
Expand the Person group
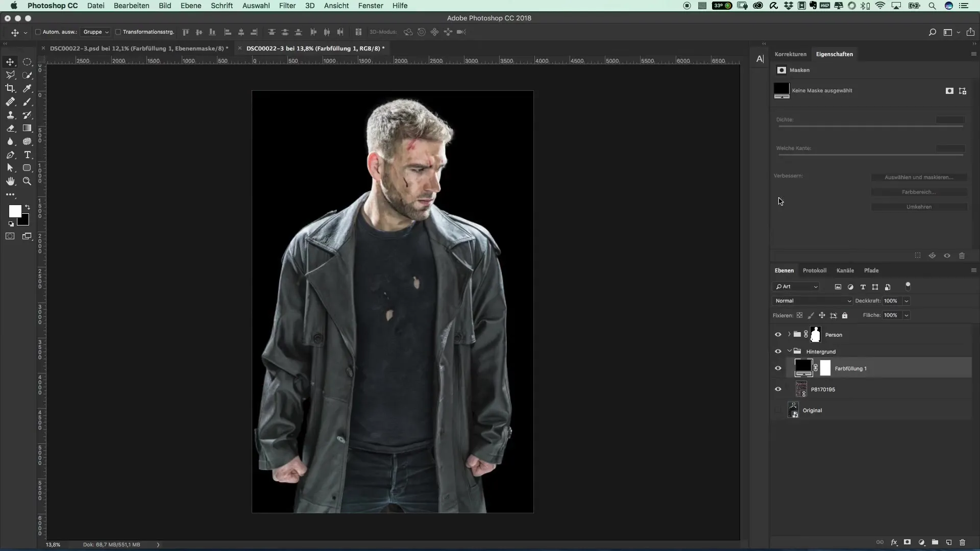pyautogui.click(x=789, y=335)
